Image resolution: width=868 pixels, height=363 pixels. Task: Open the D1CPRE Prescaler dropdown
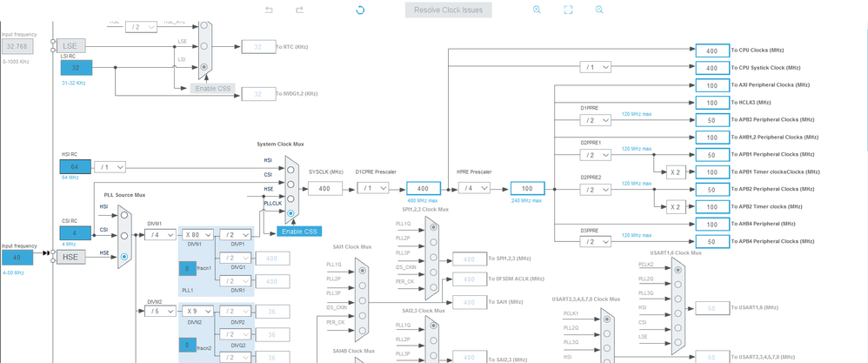click(x=373, y=188)
